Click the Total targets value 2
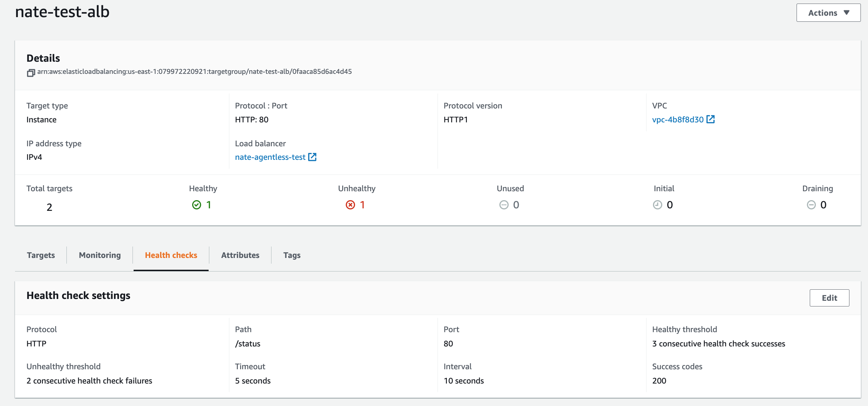 coord(49,207)
